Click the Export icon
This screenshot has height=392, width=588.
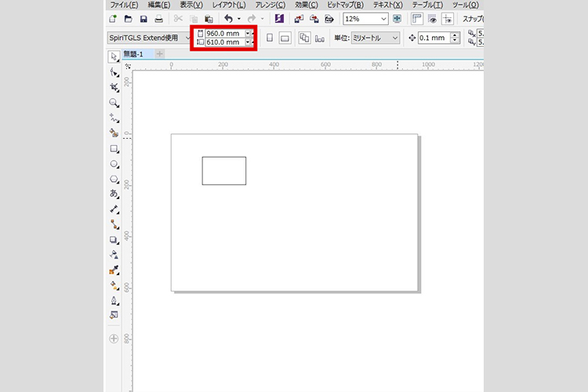(x=314, y=19)
